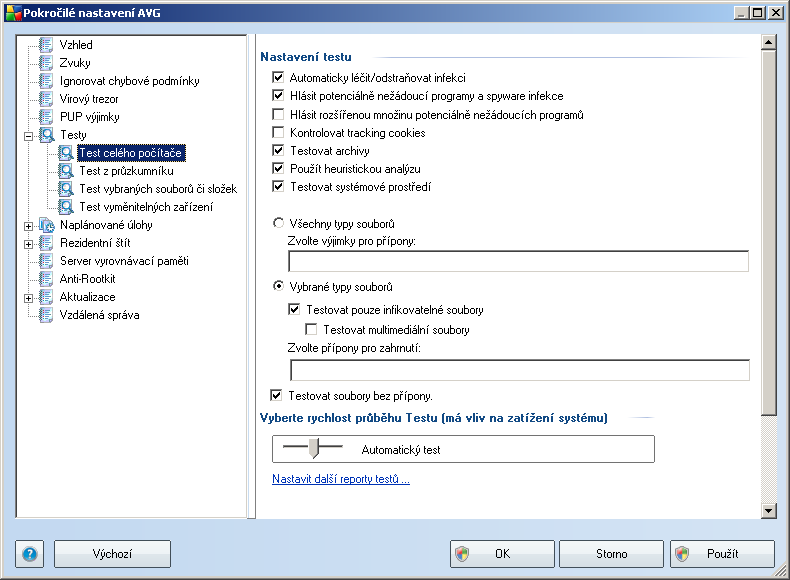
Task: Expand the Aktualizace node
Action: 29,298
